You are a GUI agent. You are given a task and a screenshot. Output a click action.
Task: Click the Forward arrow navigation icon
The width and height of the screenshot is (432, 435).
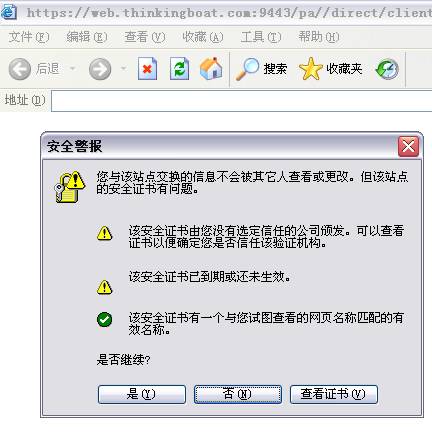100,69
